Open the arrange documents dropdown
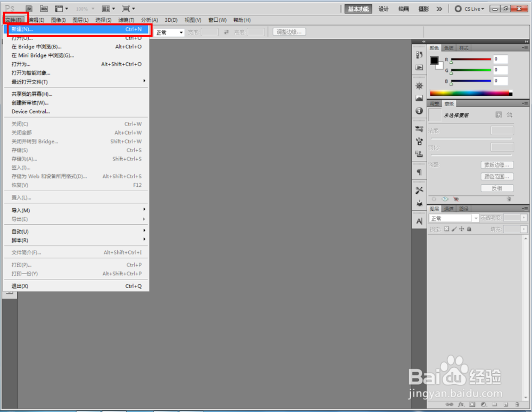532x412 pixels. tap(109, 9)
